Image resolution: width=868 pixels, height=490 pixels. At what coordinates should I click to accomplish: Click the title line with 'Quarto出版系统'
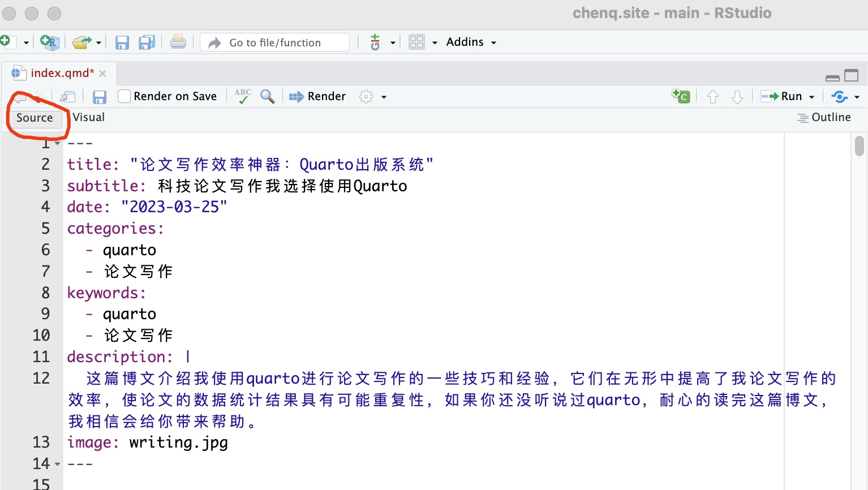pyautogui.click(x=251, y=165)
